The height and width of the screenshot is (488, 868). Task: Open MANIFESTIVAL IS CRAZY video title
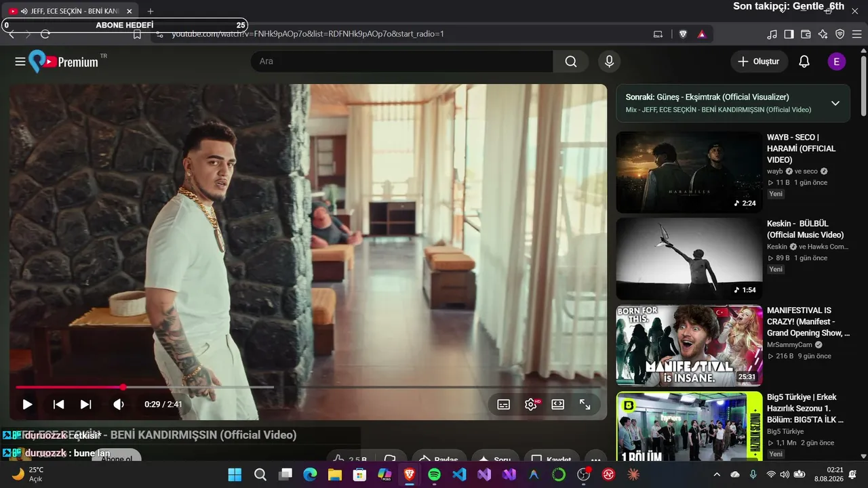pyautogui.click(x=808, y=321)
